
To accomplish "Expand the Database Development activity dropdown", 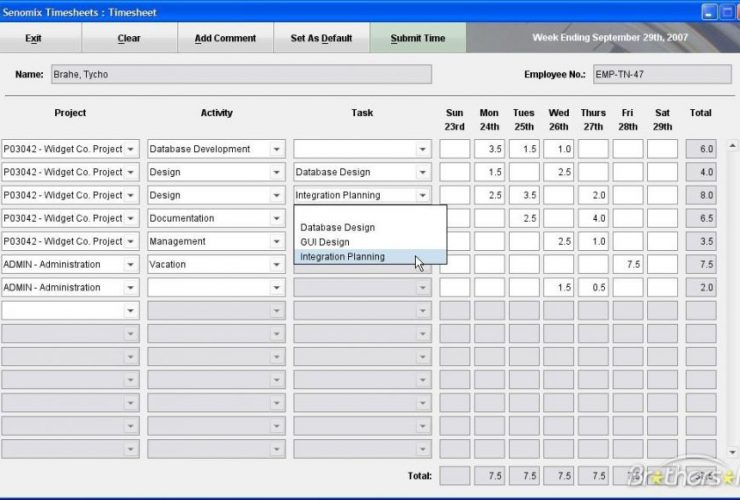I will coord(277,149).
